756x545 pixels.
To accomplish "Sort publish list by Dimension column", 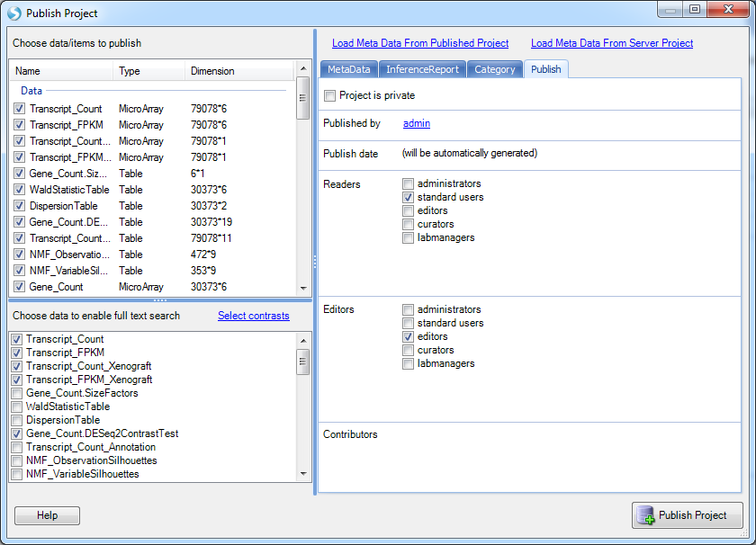I will click(239, 71).
